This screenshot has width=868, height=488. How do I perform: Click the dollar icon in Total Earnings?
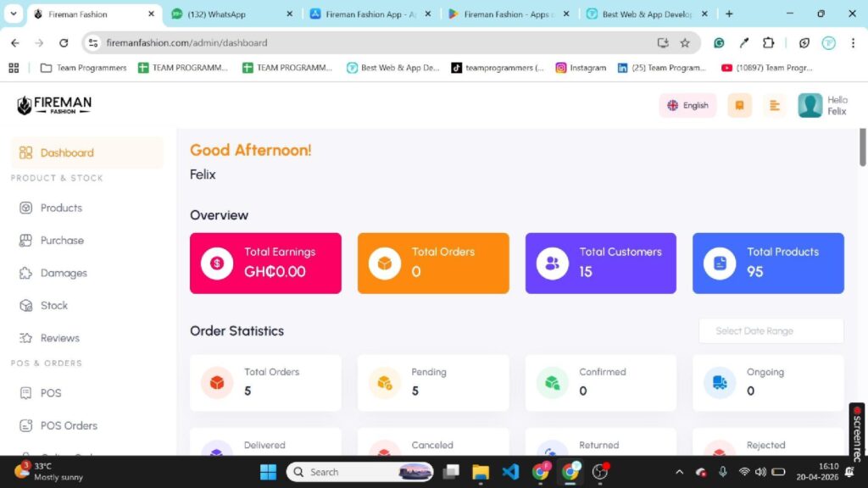(217, 263)
